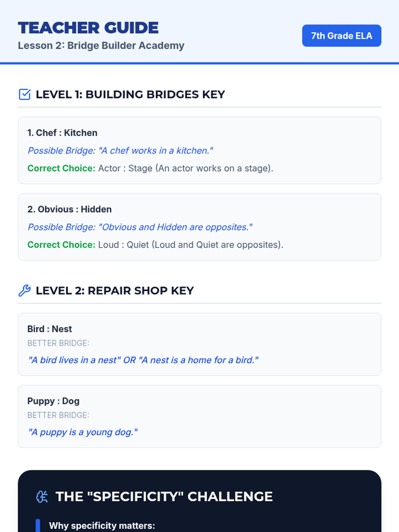Click the wrench icon beside Repair Shop Key
Image resolution: width=399 pixels, height=532 pixels.
25,291
